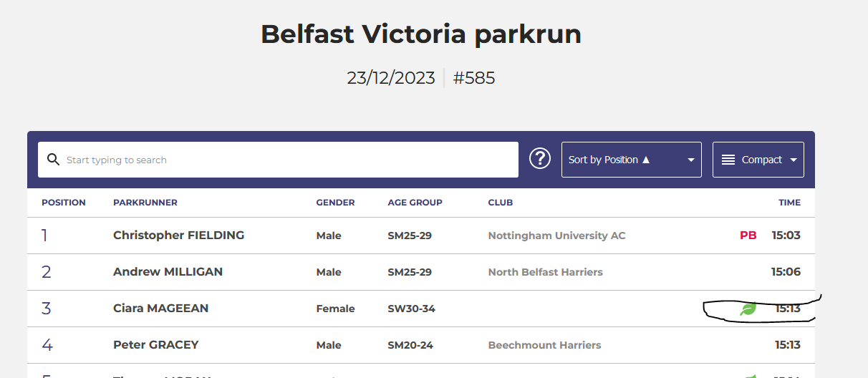Click the TIME column header
Image resolution: width=868 pixels, height=378 pixels.
789,203
